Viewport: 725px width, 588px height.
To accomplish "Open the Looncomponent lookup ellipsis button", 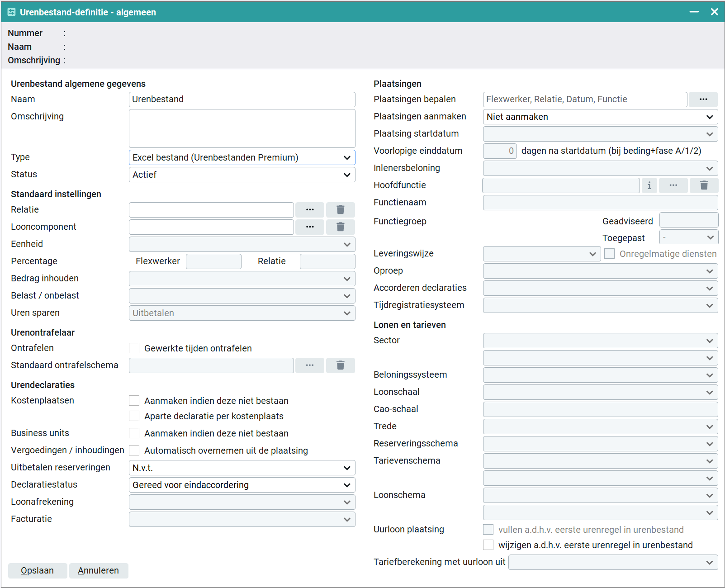I will tap(310, 227).
